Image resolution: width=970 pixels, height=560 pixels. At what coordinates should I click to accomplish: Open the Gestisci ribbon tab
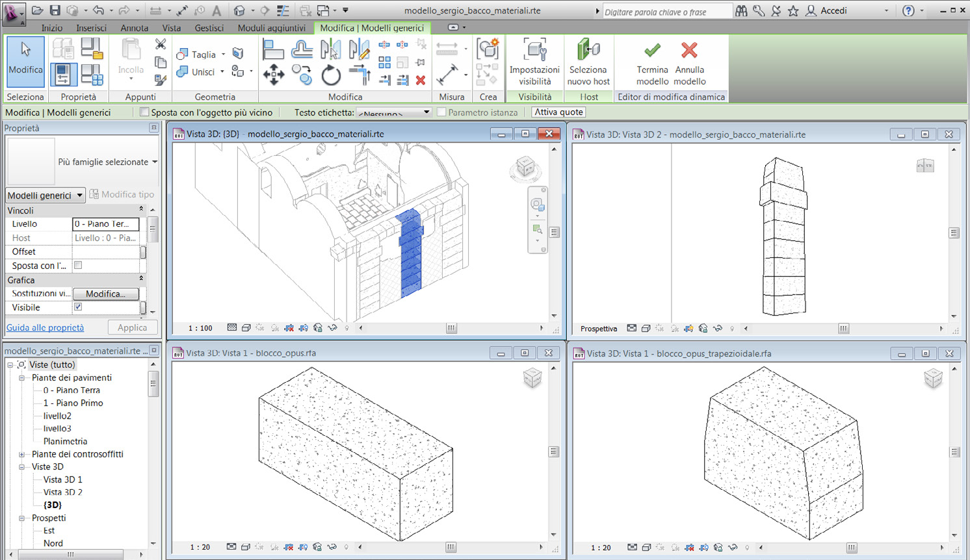point(209,28)
